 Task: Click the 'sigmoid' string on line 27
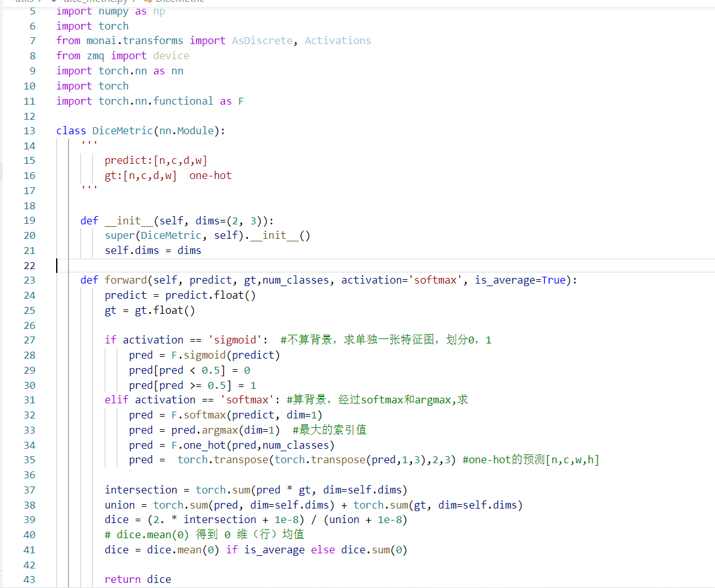[x=235, y=340]
